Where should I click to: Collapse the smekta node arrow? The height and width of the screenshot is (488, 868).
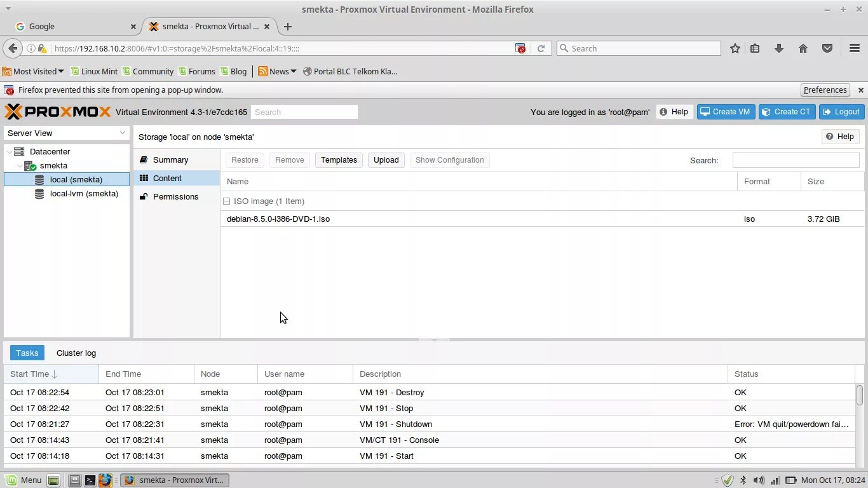(20, 166)
